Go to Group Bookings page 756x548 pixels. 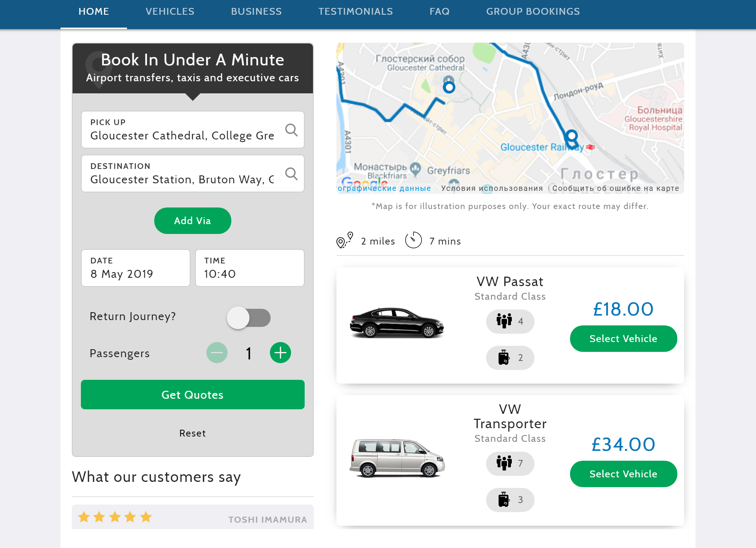point(533,12)
